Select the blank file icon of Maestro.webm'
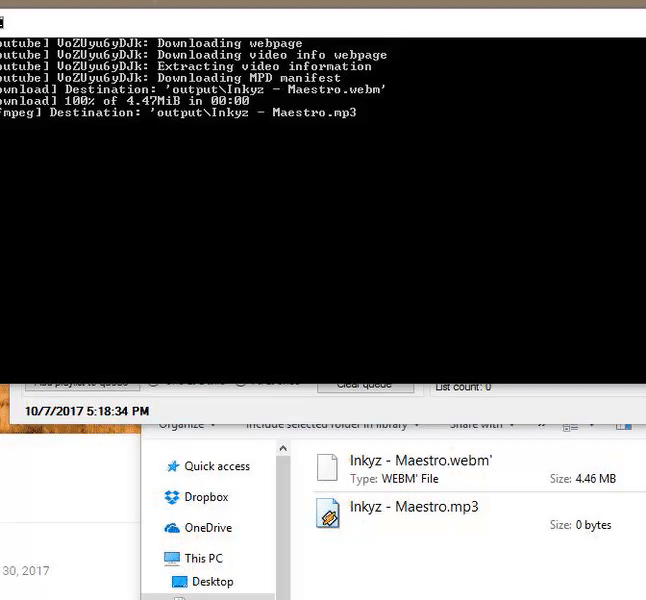The image size is (646, 600). pyautogui.click(x=327, y=467)
